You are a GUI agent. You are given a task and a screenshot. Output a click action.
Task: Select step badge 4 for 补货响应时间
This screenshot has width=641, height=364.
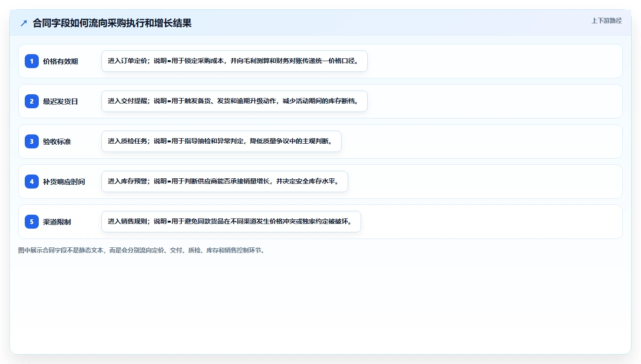(x=32, y=182)
